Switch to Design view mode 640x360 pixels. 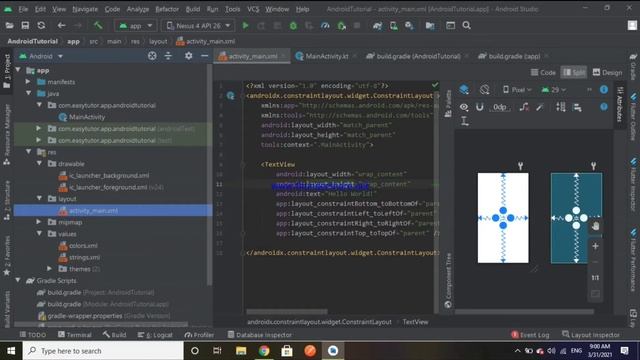click(607, 72)
